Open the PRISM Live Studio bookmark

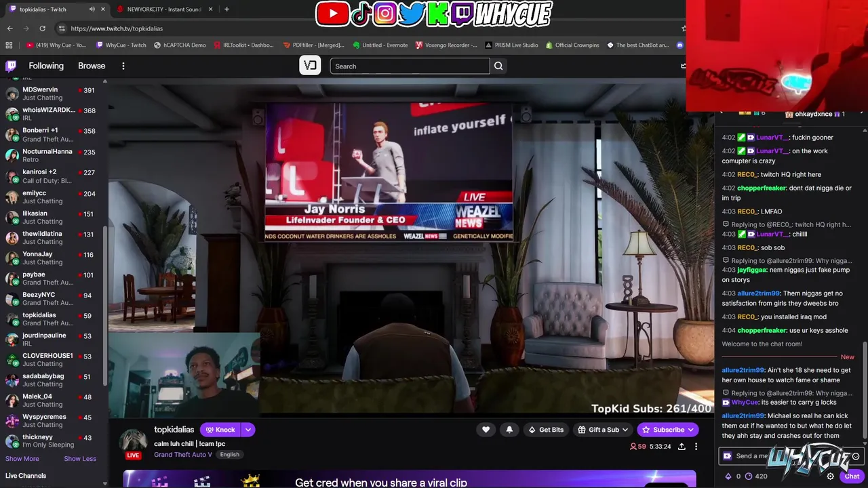[x=512, y=45]
